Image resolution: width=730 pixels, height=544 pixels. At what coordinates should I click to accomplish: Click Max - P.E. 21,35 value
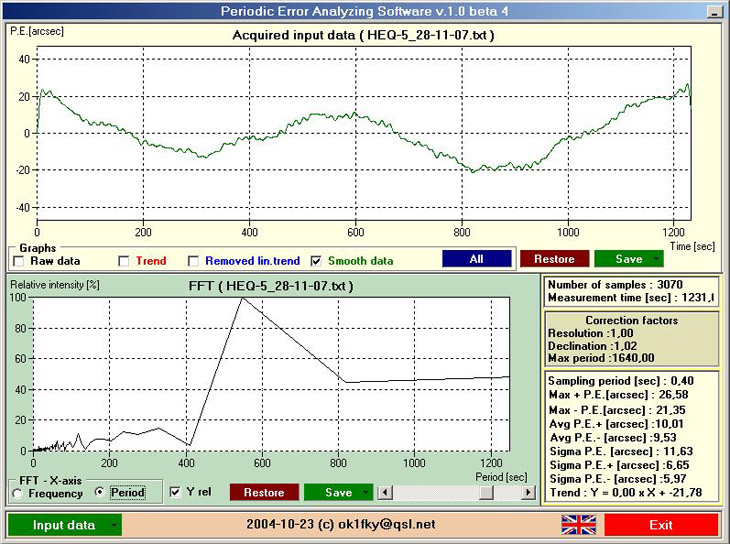[x=617, y=410]
